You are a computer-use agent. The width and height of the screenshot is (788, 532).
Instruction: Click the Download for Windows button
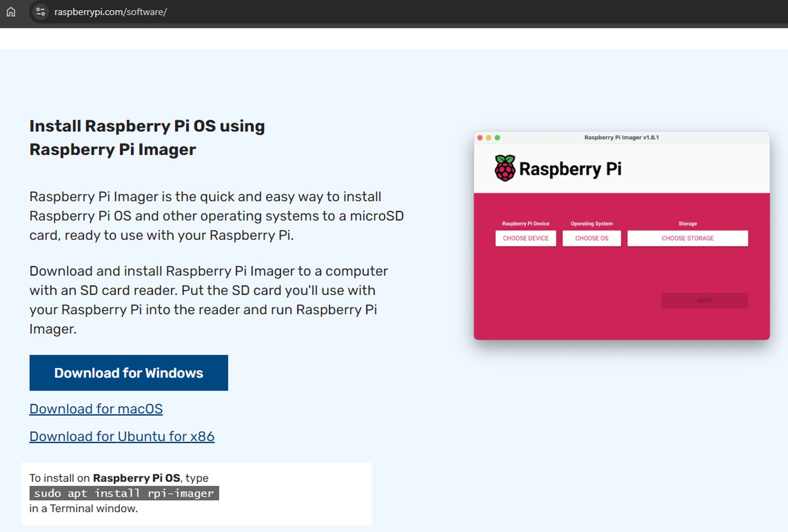pos(129,373)
